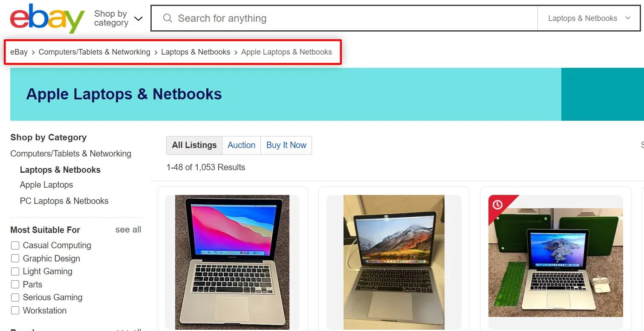Open the eBay breadcrumb link
Image resolution: width=644 pixels, height=331 pixels.
[x=19, y=52]
